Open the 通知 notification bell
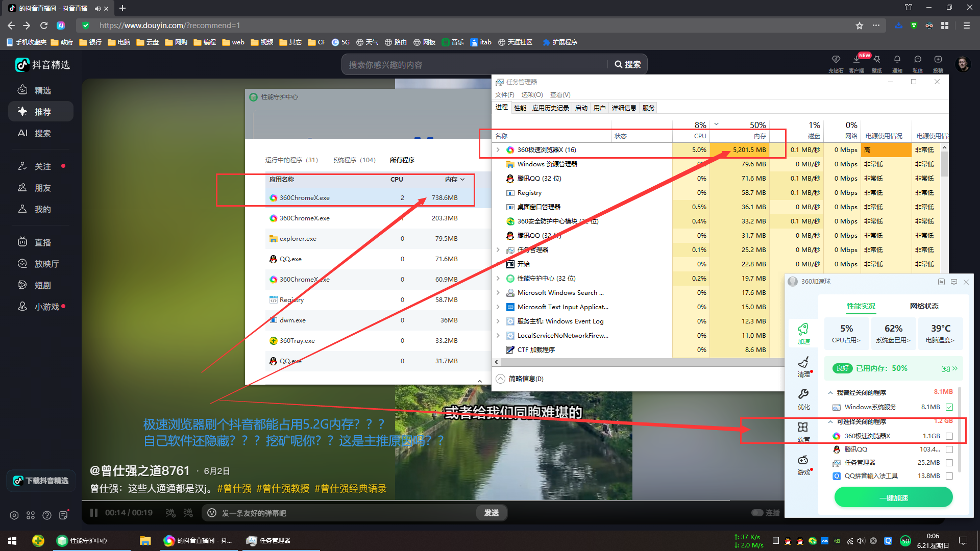Image resolution: width=980 pixels, height=551 pixels. pos(897,60)
